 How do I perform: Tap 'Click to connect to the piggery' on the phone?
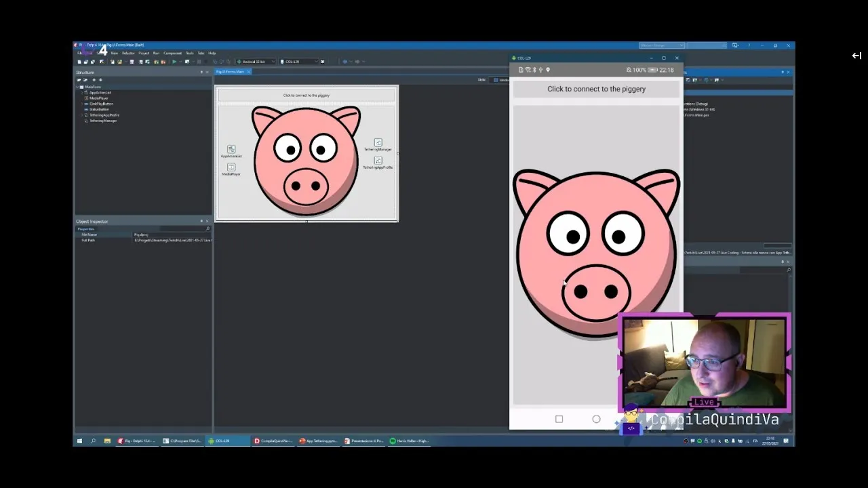[596, 89]
